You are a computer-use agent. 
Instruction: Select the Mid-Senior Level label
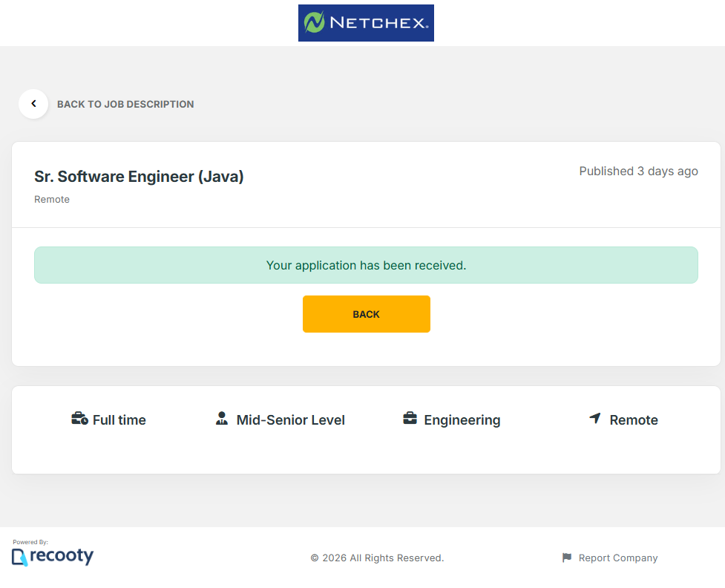pos(290,420)
